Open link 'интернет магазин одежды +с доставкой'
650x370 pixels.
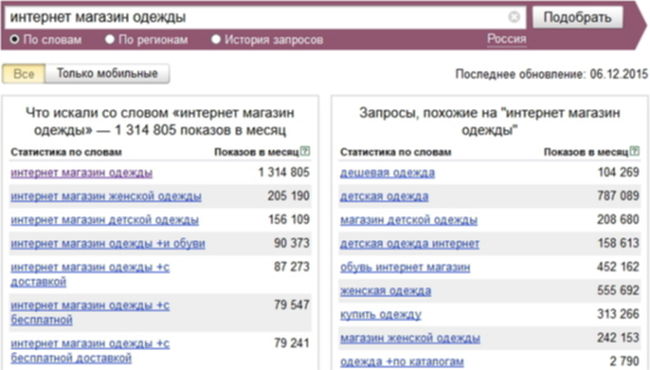(90, 274)
